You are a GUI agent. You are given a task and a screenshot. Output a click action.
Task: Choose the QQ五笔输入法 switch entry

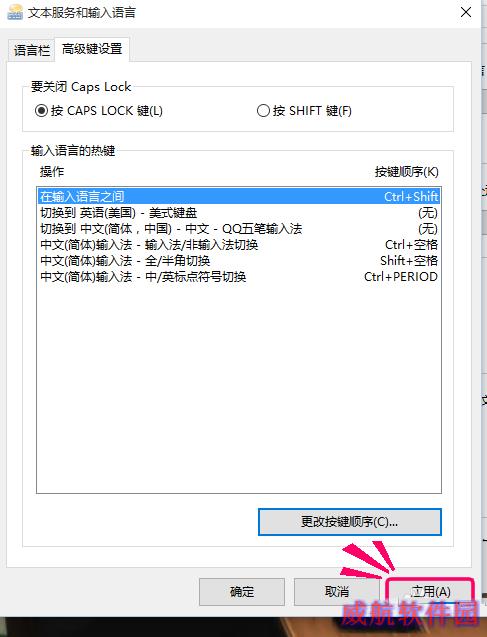239,229
